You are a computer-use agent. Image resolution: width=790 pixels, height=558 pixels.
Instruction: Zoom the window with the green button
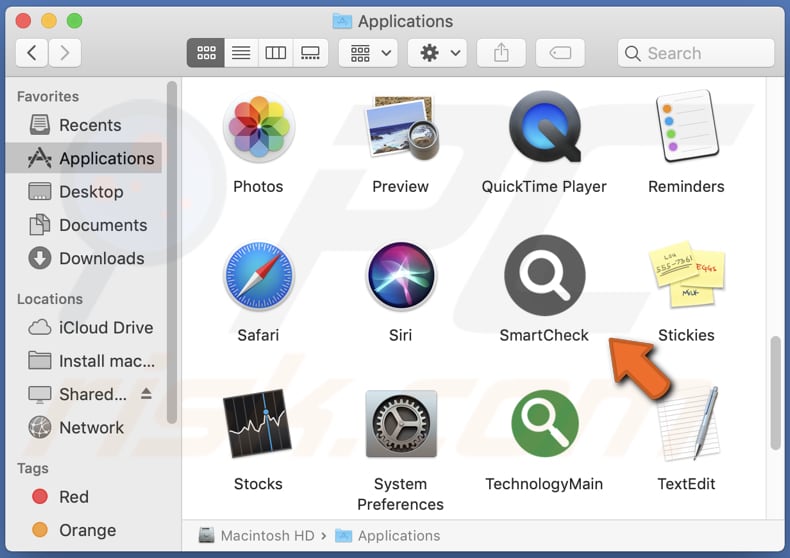(x=75, y=21)
